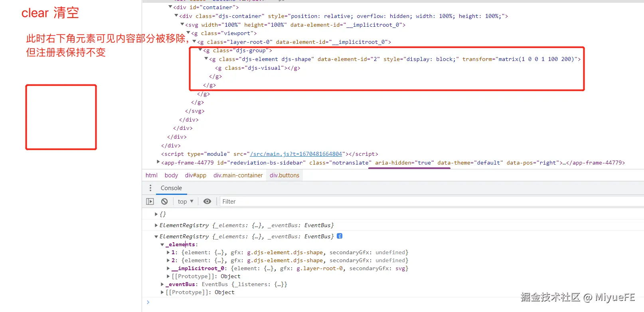Collapse the g class="viewport" node

pyautogui.click(x=188, y=33)
